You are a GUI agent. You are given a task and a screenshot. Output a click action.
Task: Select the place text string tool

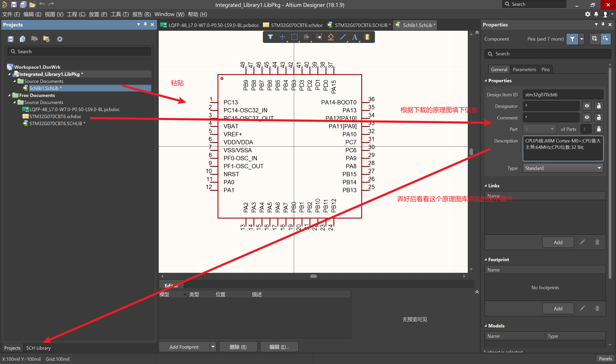click(355, 37)
